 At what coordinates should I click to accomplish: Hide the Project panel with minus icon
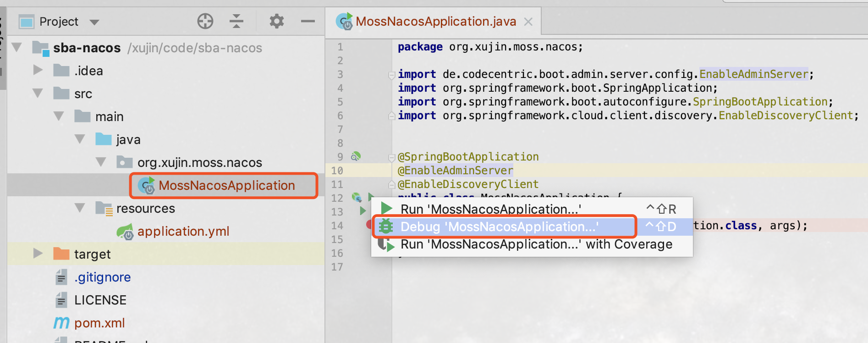(x=308, y=21)
